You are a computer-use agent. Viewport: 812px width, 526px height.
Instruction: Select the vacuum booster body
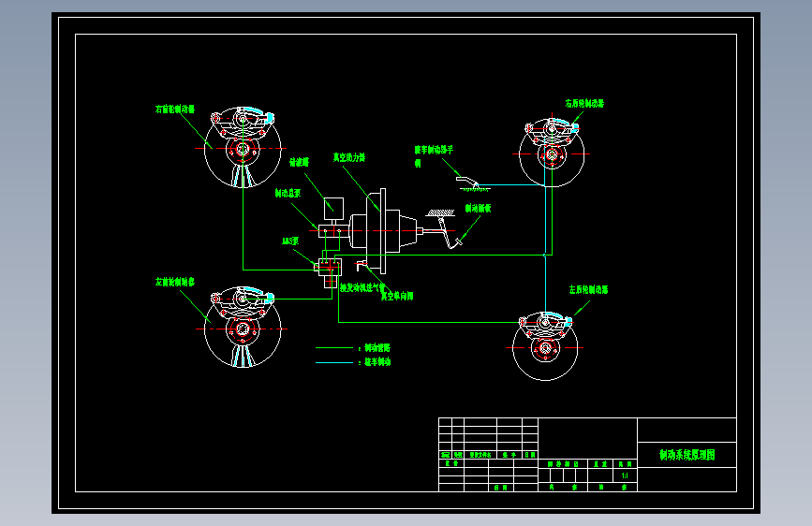tap(383, 231)
